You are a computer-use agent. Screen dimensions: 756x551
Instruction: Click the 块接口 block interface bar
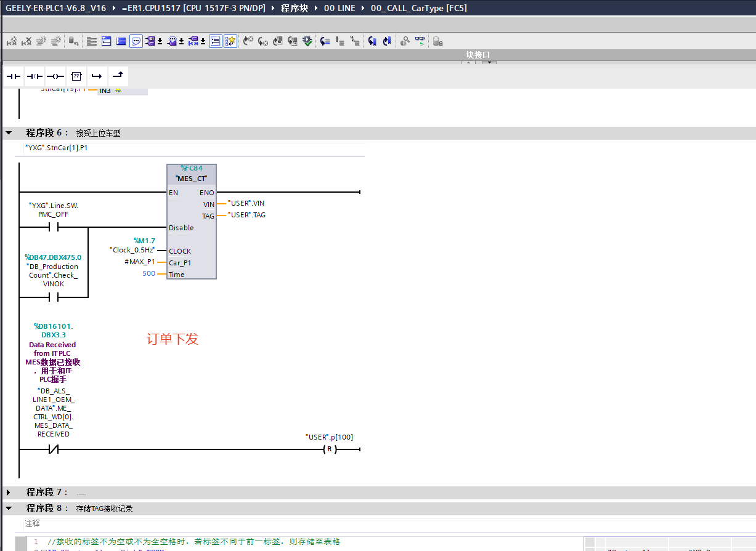[x=478, y=55]
